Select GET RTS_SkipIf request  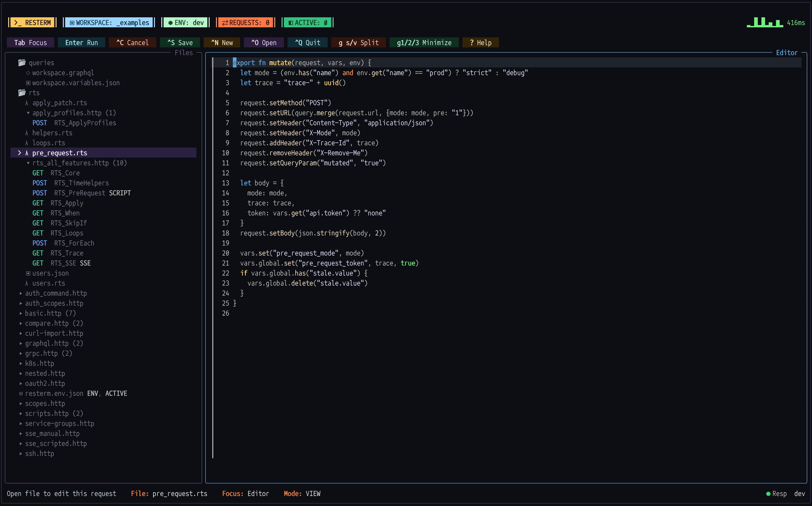click(x=60, y=223)
